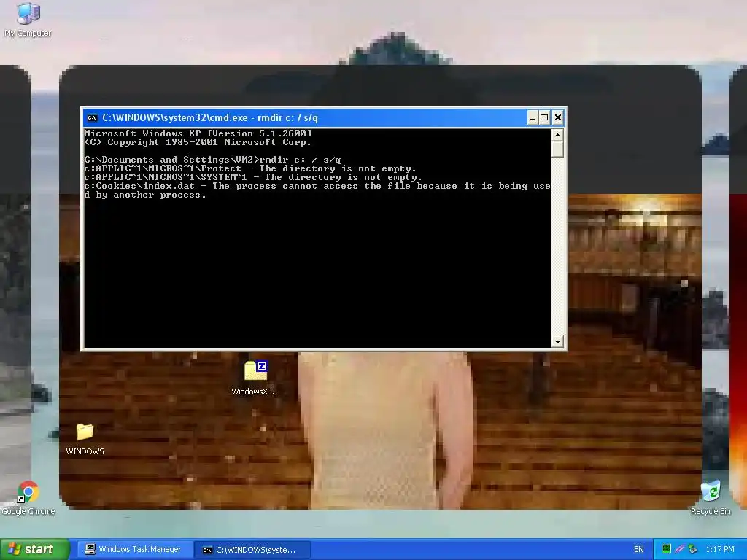Click the Copyright 1985-2001 Microsoft Corp. line

198,142
